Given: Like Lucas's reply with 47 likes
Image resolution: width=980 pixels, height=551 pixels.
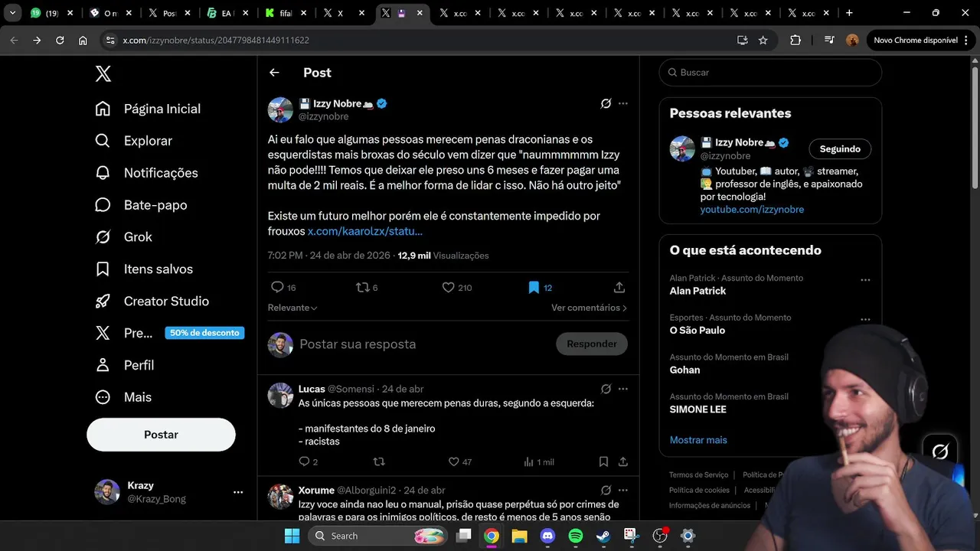Looking at the screenshot, I should [453, 461].
